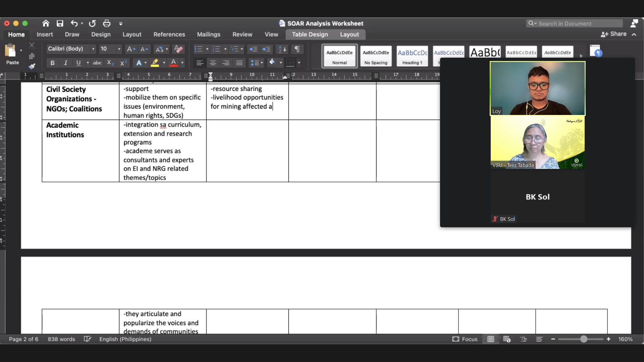Center align the text

[x=213, y=63]
